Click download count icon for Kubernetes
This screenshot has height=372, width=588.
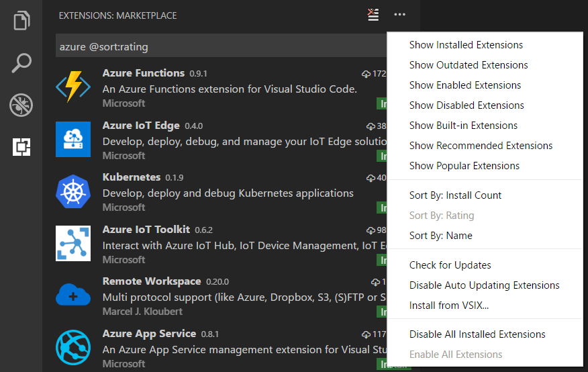tap(371, 178)
